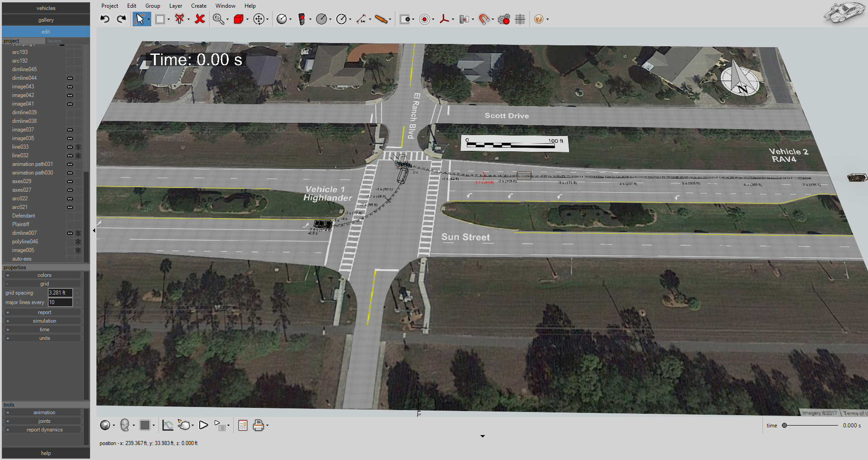Image resolution: width=868 pixels, height=460 pixels.
Task: Toggle freeze icon for polyline046
Action: tap(78, 242)
